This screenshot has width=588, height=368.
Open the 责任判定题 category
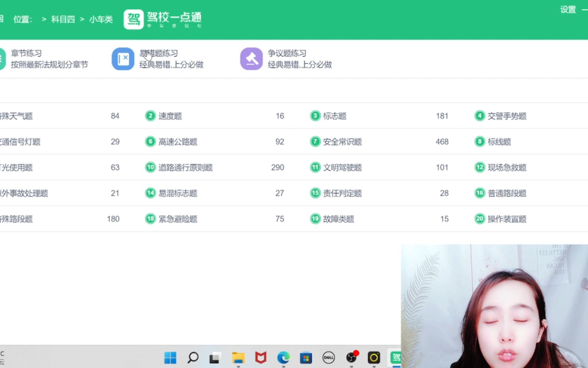(x=343, y=193)
